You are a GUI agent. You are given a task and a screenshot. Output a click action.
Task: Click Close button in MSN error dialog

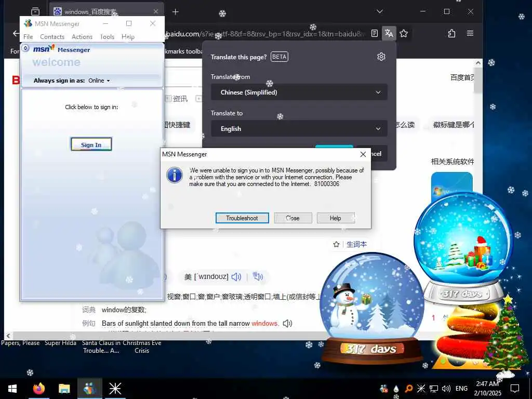(x=292, y=218)
